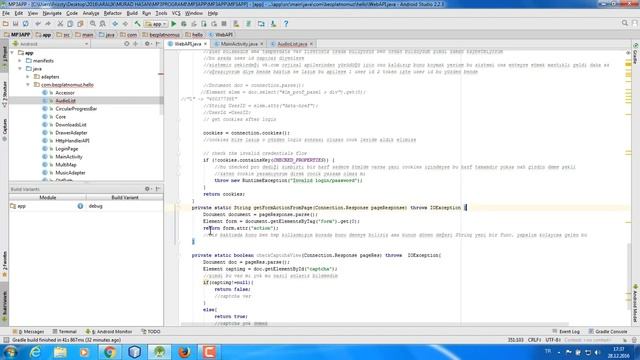Click the bezplatnomuz breadcrumb in navigation bar

[x=162, y=35]
